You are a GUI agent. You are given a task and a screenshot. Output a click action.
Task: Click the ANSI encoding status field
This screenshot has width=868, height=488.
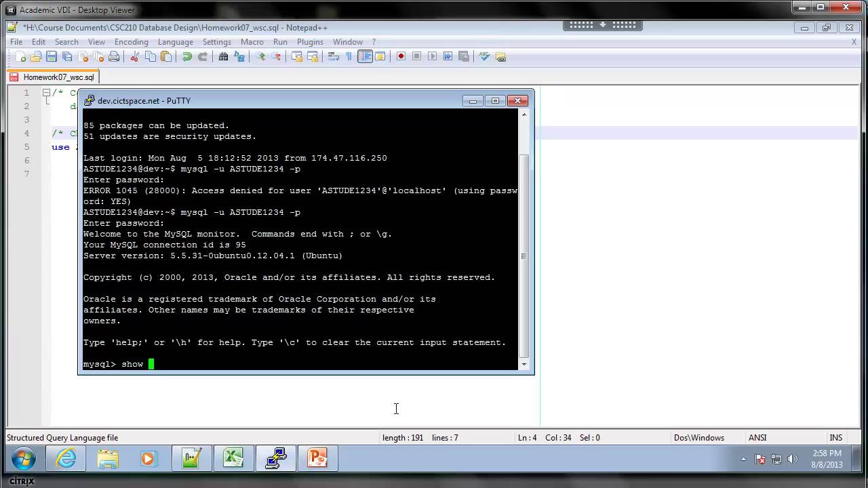pos(757,438)
